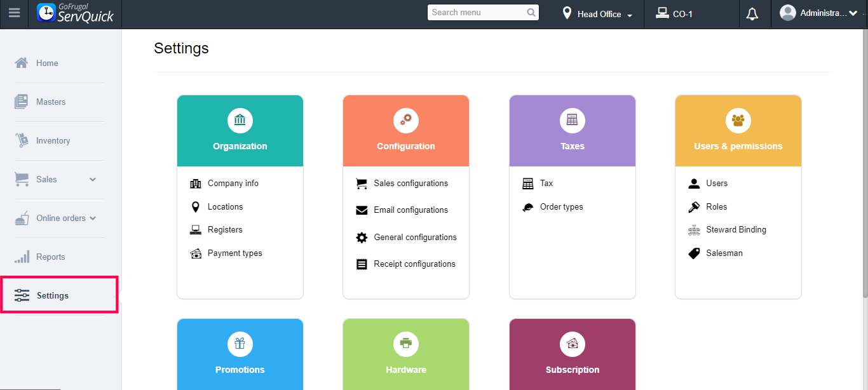Click the GoFrugal ServQuick logo
868x390 pixels.
click(76, 13)
